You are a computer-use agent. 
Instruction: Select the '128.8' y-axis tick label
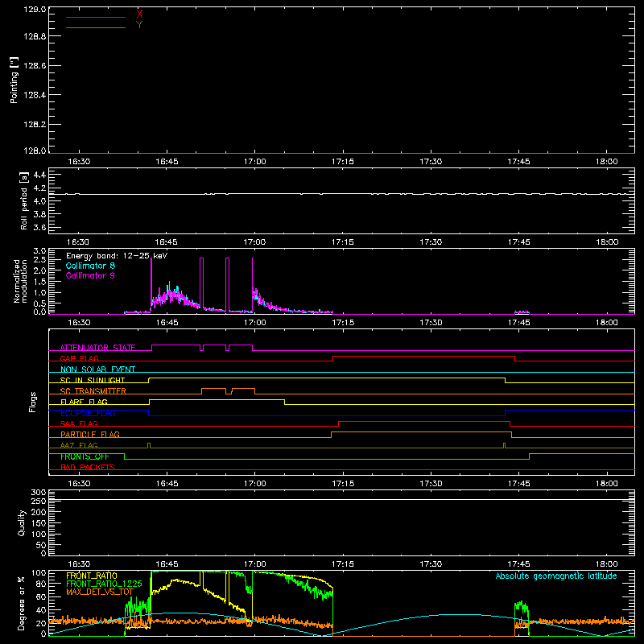coord(35,36)
